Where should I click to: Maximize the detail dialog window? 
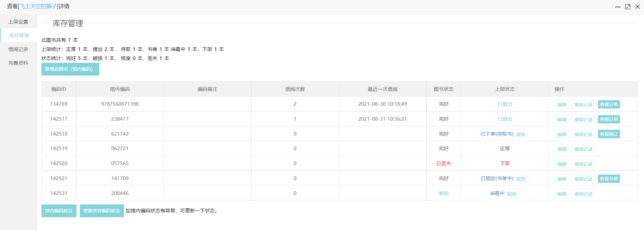point(628,7)
